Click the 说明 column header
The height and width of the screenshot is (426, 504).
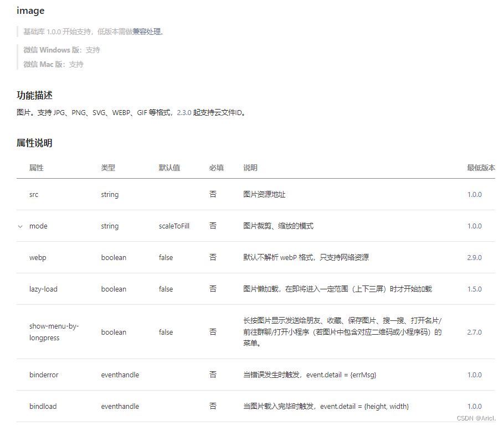point(250,168)
